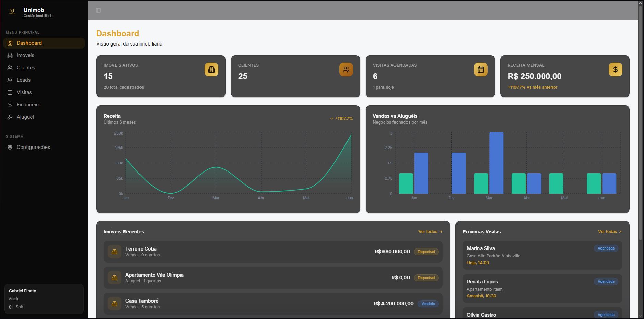Click Agendada badge on Marina Silva visit
Screen dimensions: 644x319
click(x=606, y=248)
